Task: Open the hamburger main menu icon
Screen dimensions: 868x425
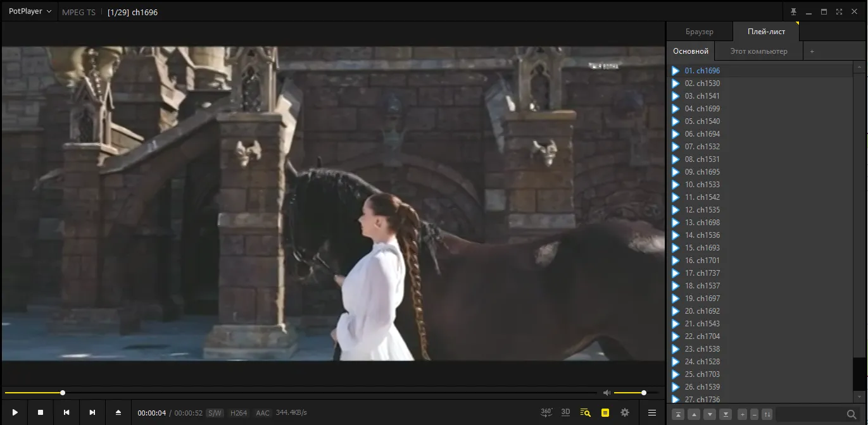Action: tap(652, 412)
